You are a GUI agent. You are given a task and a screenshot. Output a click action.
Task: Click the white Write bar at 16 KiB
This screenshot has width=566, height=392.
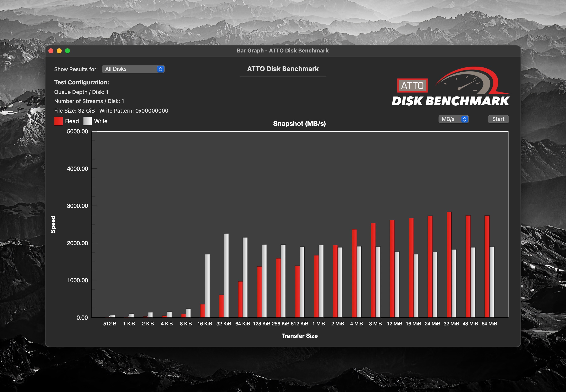207,286
